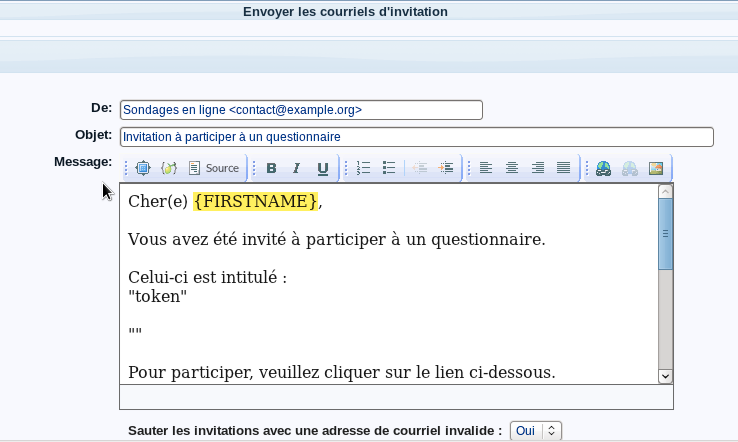Align text right
This screenshot has width=738, height=442.
click(x=538, y=168)
